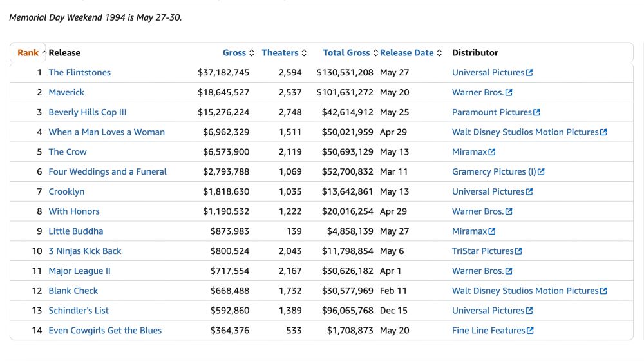
Task: Click external-link icon in Crooklyn's distributor cell
Action: tap(529, 191)
